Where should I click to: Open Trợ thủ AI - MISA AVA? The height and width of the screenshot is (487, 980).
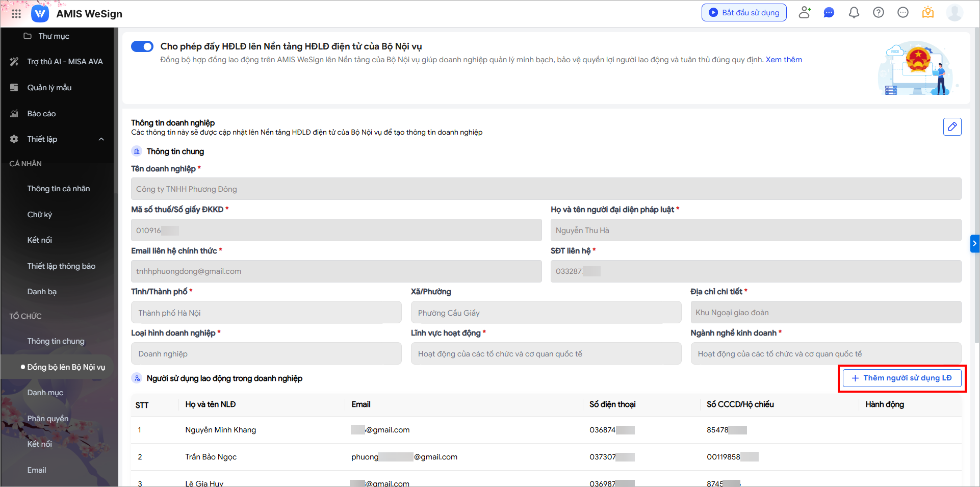[x=65, y=62]
